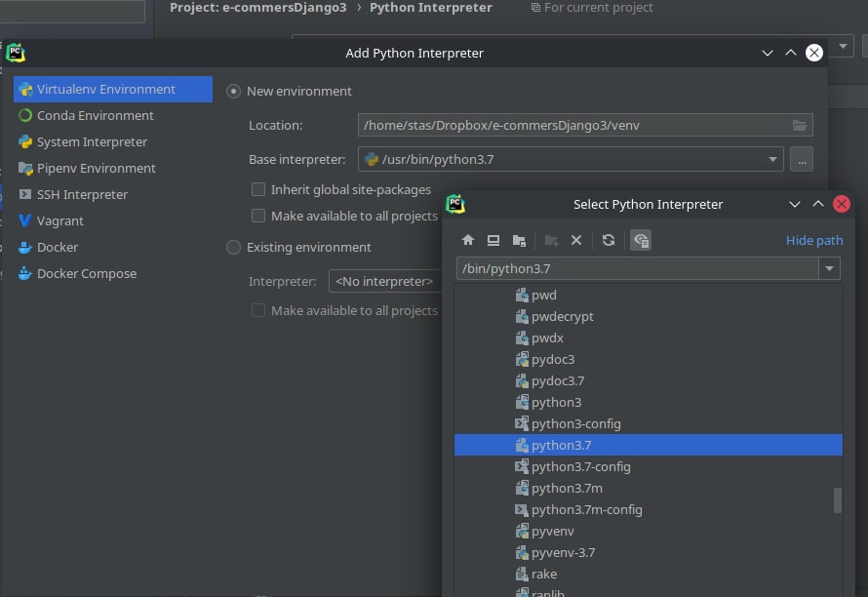Open path history dropdown arrow

pyautogui.click(x=829, y=268)
